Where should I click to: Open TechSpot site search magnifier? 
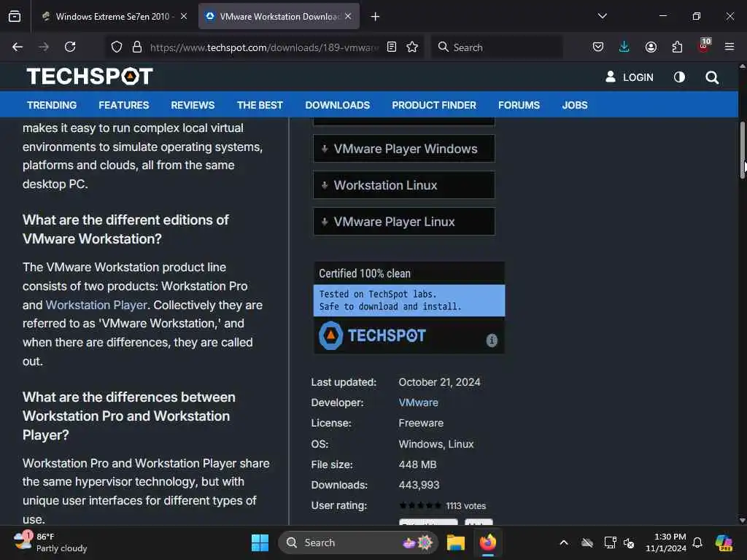[x=712, y=77]
